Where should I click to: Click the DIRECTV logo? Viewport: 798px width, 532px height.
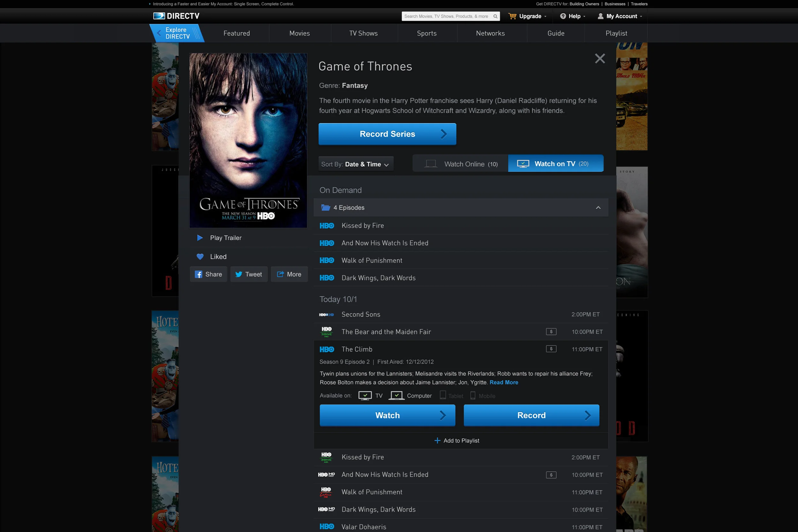point(176,16)
